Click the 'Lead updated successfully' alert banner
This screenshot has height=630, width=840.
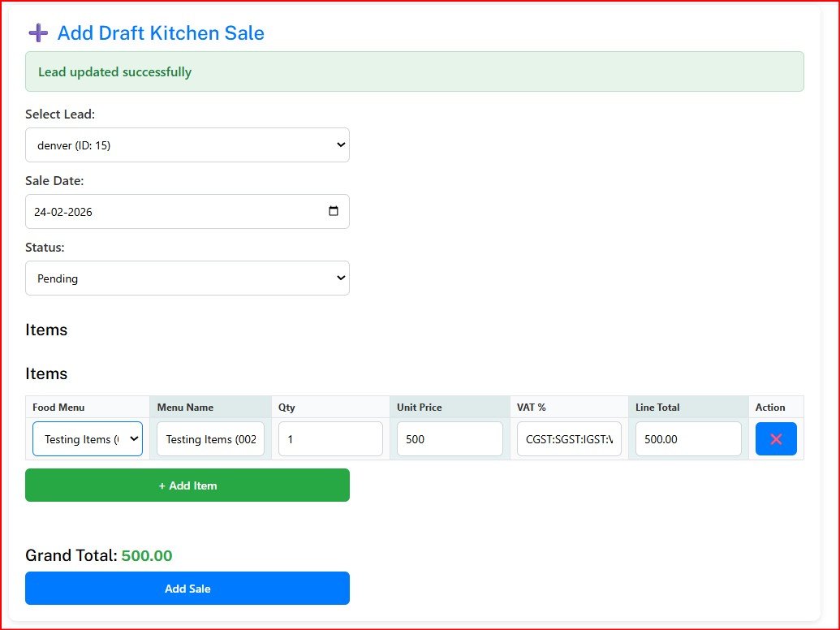pos(414,72)
